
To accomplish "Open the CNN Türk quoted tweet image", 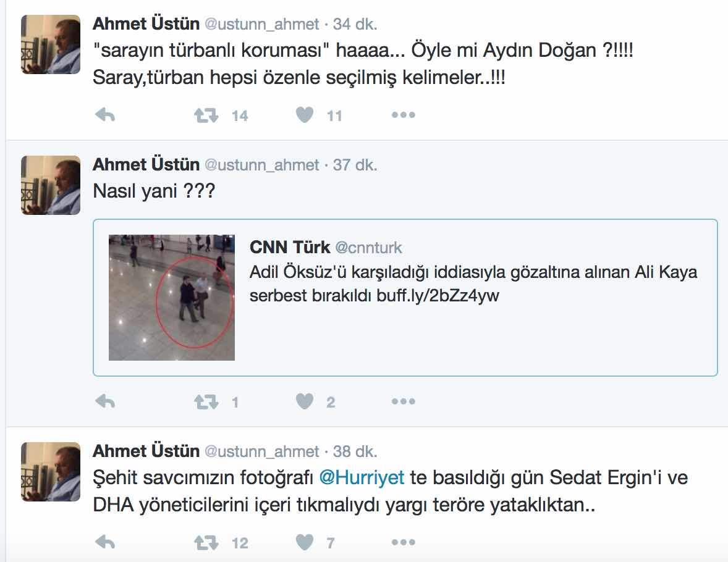I will 172,298.
